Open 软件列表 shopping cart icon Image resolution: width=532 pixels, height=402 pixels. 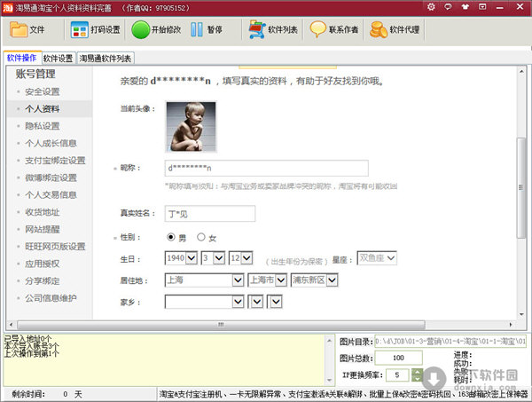(x=257, y=29)
